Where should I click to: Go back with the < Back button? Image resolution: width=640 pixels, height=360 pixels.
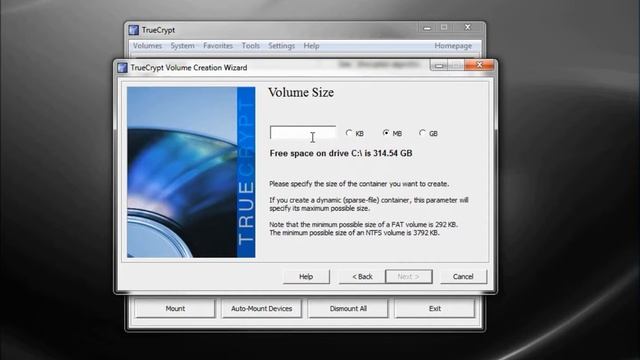coord(362,276)
